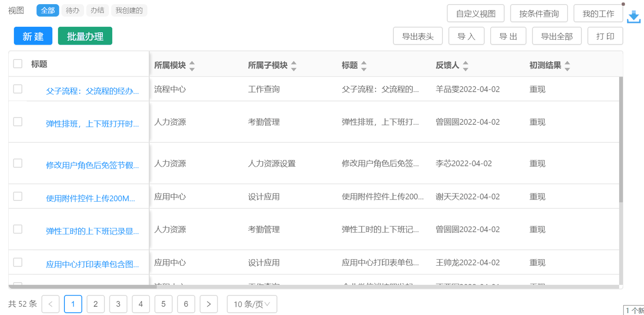644x315 pixels.
Task: Switch to the 我创建的 view tab
Action: click(129, 10)
